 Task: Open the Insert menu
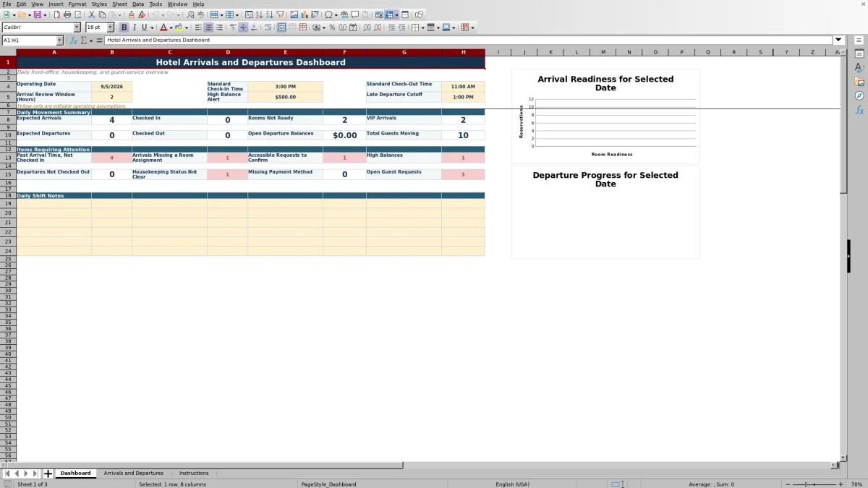pyautogui.click(x=56, y=4)
